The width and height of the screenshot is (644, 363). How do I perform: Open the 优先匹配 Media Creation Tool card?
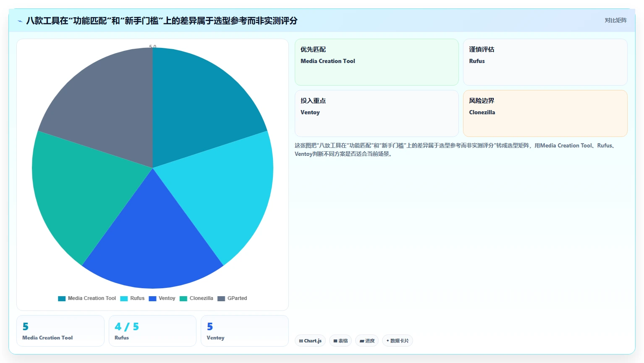[x=377, y=62]
